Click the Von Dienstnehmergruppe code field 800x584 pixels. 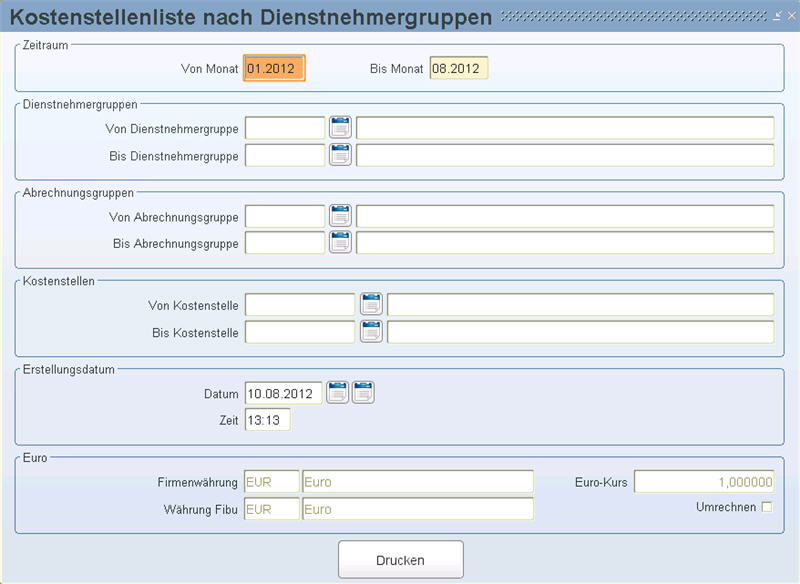coord(285,128)
